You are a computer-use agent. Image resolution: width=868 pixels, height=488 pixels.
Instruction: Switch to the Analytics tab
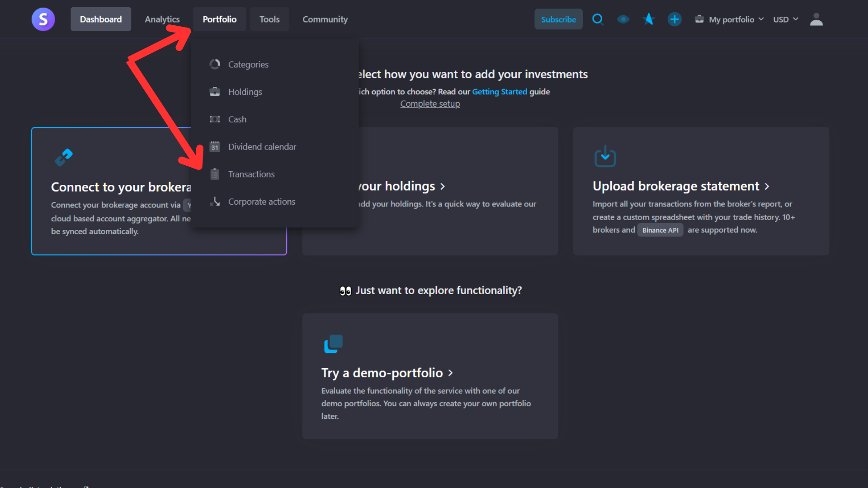162,19
